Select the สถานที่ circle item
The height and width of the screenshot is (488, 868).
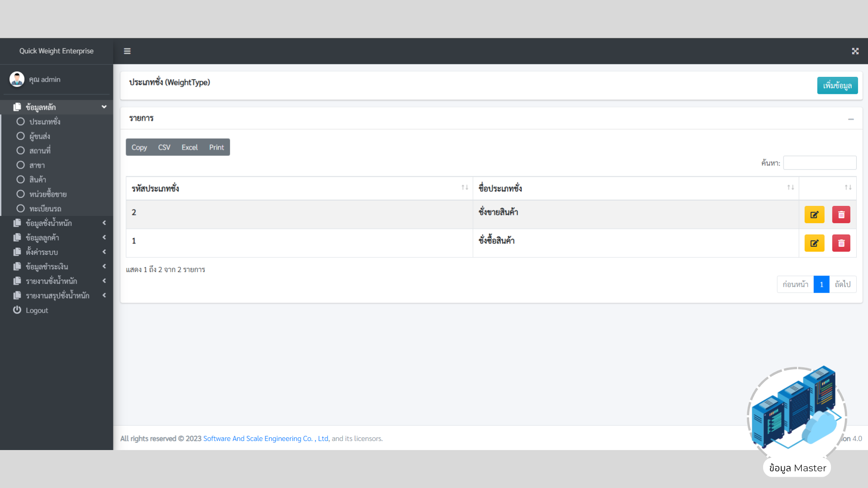tap(20, 150)
